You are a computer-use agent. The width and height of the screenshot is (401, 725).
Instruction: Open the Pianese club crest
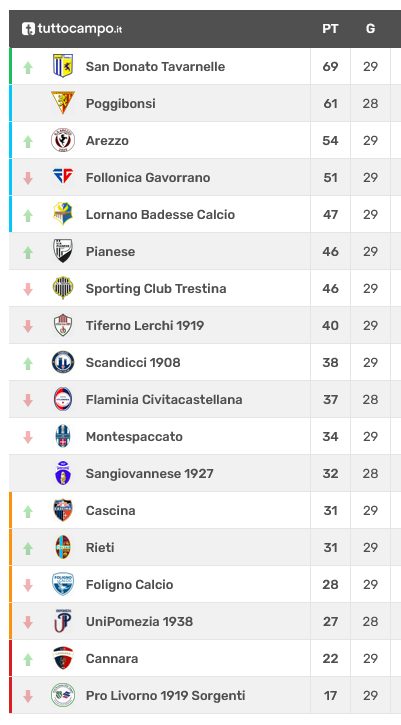pyautogui.click(x=63, y=251)
